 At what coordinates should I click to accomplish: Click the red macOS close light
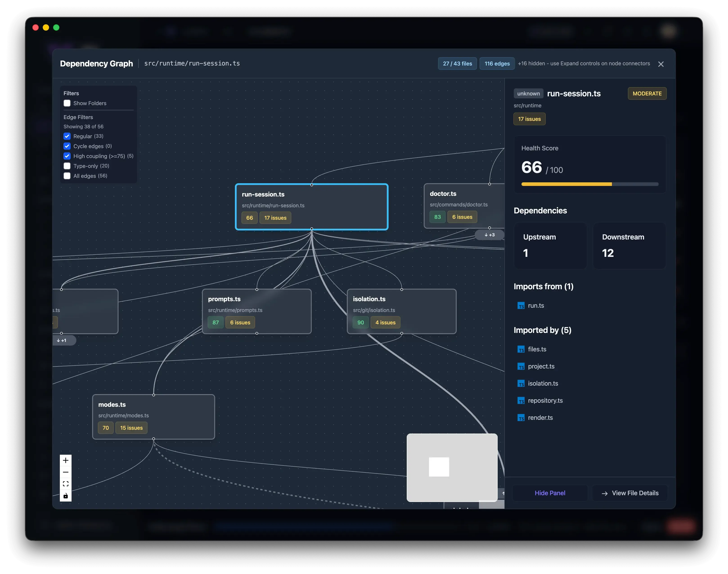point(35,27)
